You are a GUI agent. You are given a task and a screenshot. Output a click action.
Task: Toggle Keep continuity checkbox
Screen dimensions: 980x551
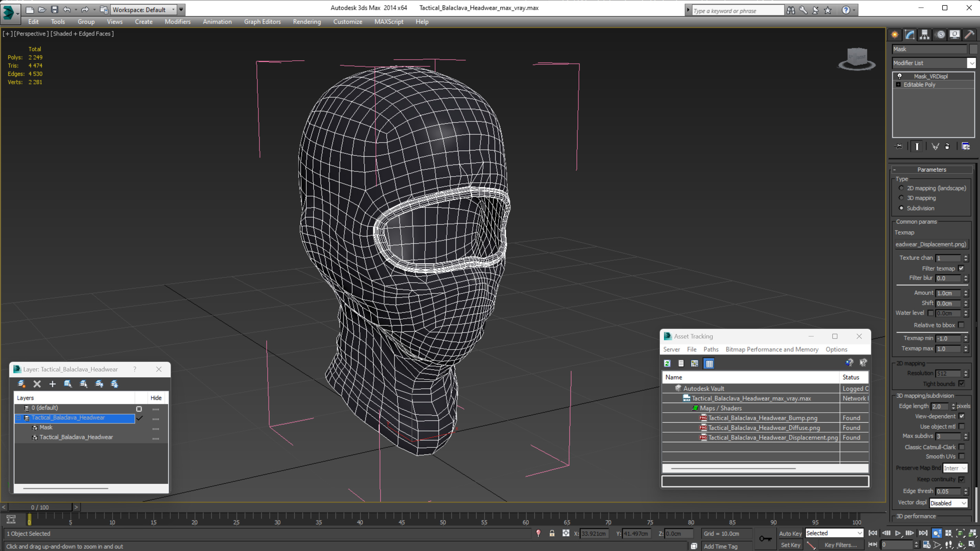(x=962, y=479)
